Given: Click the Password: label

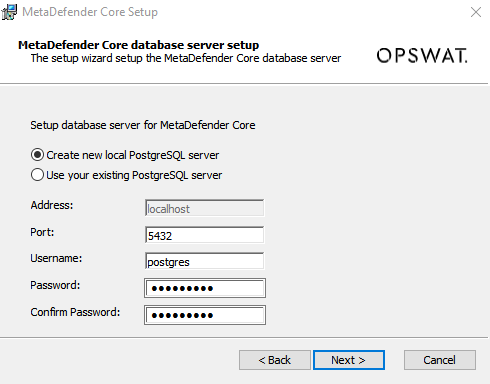Looking at the screenshot, I should 55,285.
